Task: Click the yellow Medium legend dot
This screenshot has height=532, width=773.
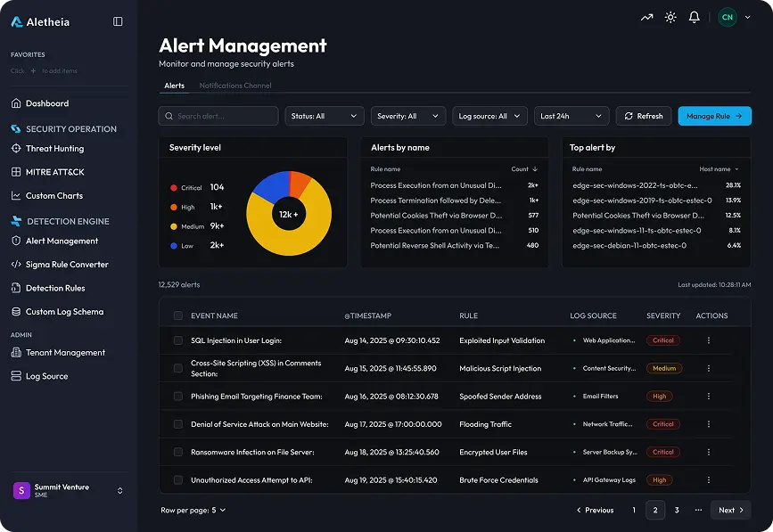Action: pyautogui.click(x=174, y=226)
